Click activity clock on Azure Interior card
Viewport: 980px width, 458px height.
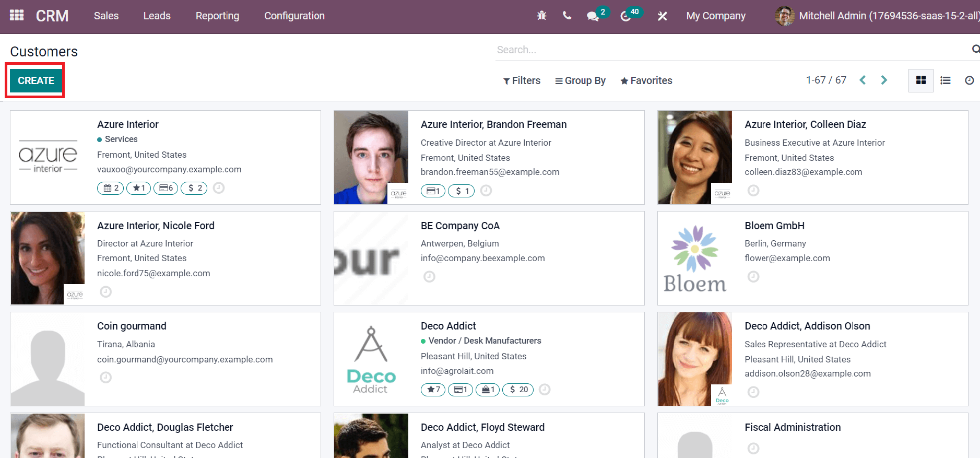tap(219, 187)
